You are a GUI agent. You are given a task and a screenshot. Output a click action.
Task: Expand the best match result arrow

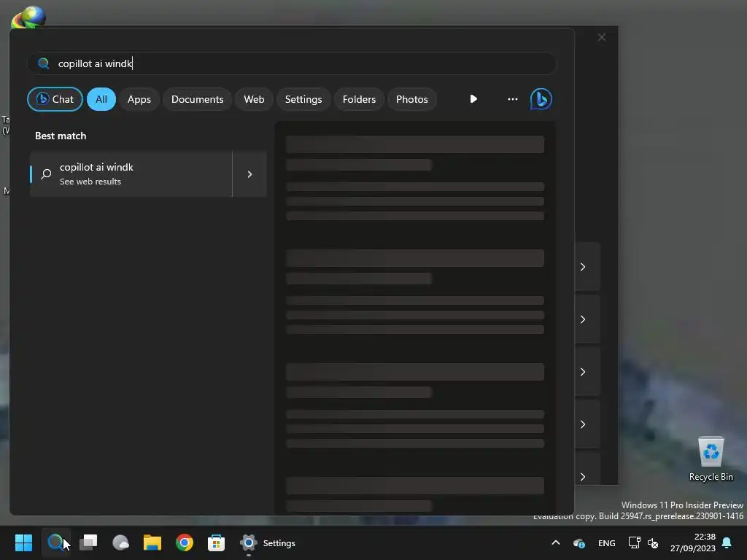pos(249,174)
